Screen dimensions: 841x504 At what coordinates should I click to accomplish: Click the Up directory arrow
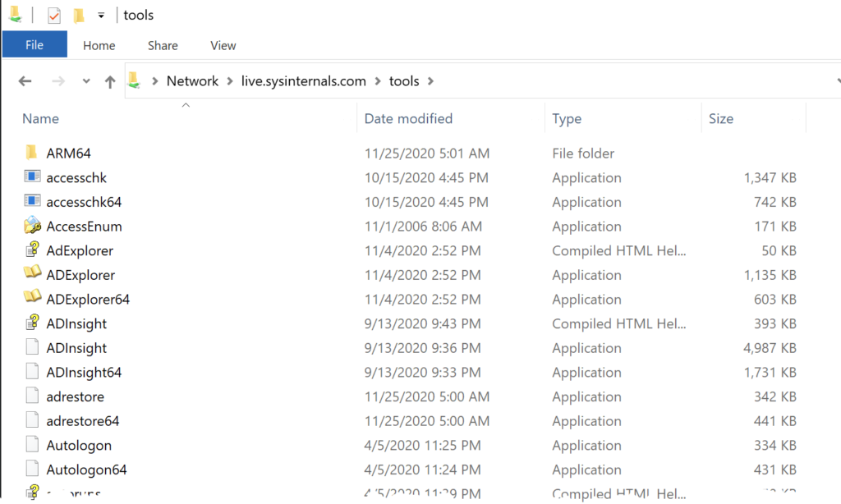coord(110,81)
